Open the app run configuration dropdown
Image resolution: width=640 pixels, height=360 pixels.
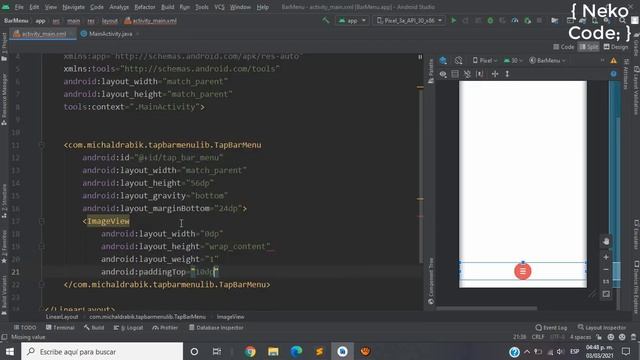[352, 20]
